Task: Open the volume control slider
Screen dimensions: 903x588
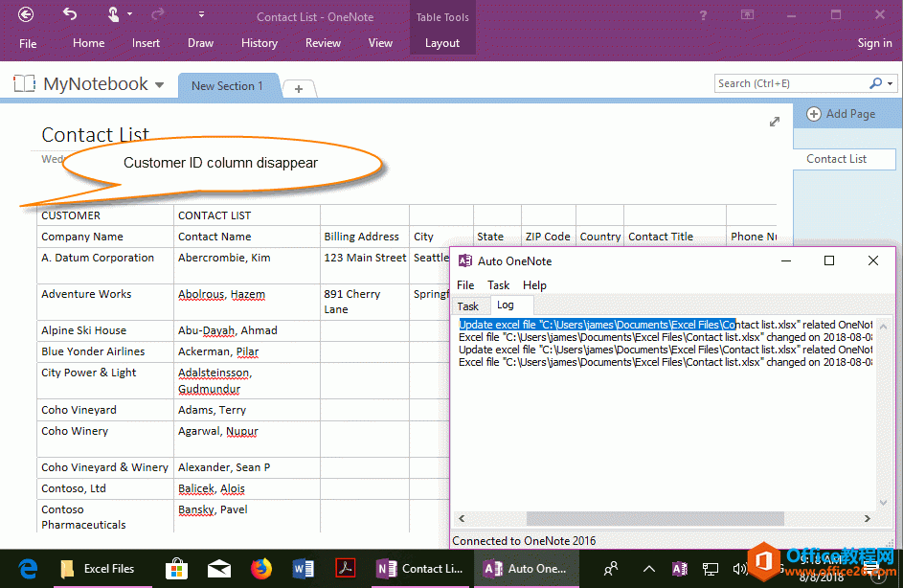Action: tap(740, 568)
